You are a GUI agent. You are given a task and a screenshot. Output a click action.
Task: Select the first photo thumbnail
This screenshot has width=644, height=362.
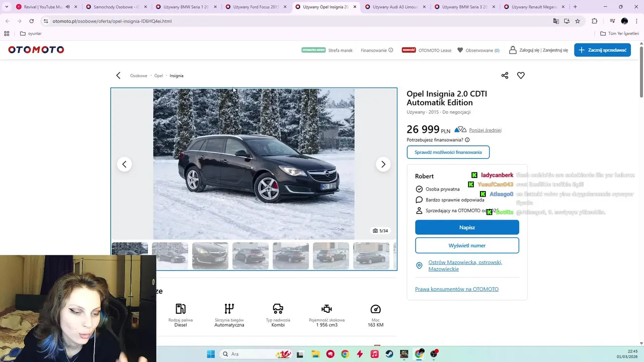[130, 256]
